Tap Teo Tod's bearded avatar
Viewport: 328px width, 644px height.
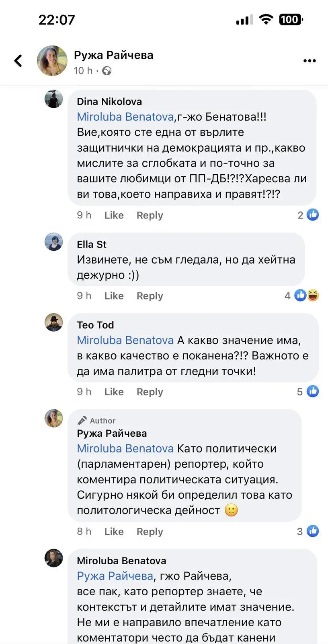click(53, 322)
